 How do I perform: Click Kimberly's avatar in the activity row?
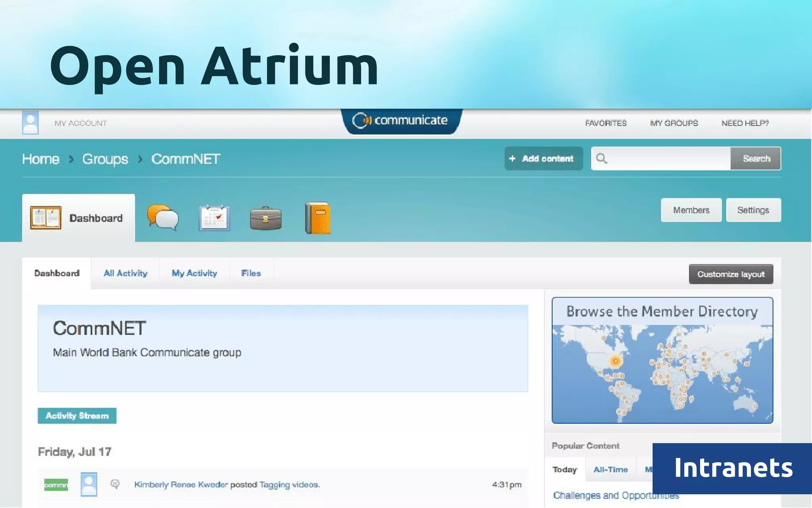click(x=89, y=484)
